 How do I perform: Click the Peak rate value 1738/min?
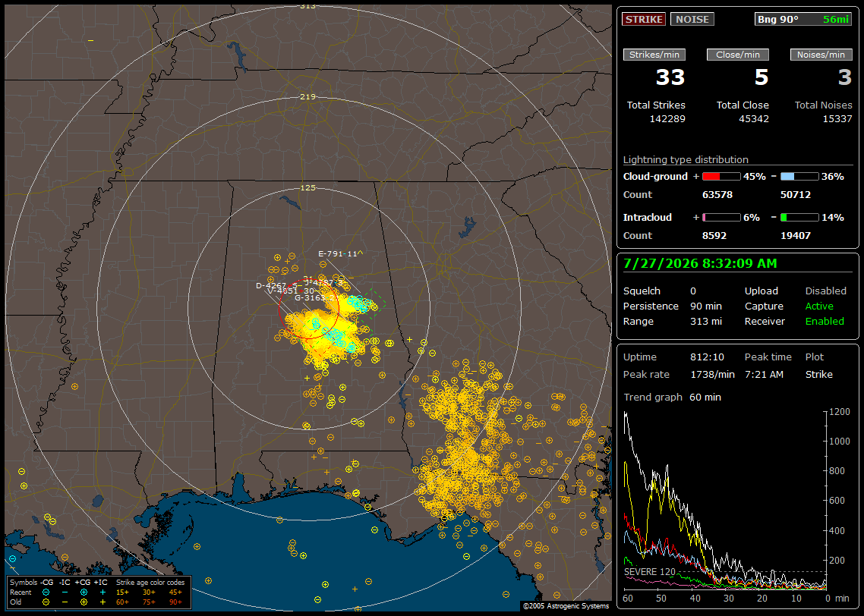pyautogui.click(x=712, y=374)
